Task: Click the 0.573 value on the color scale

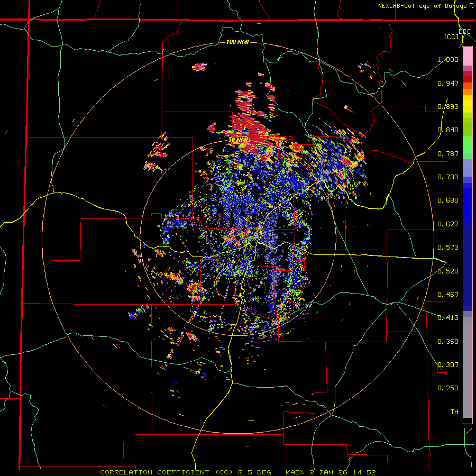Action: point(448,248)
